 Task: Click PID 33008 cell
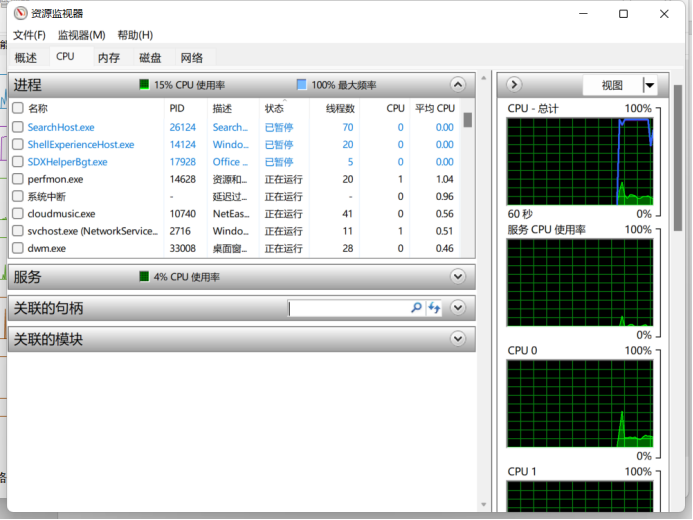pyautogui.click(x=183, y=248)
